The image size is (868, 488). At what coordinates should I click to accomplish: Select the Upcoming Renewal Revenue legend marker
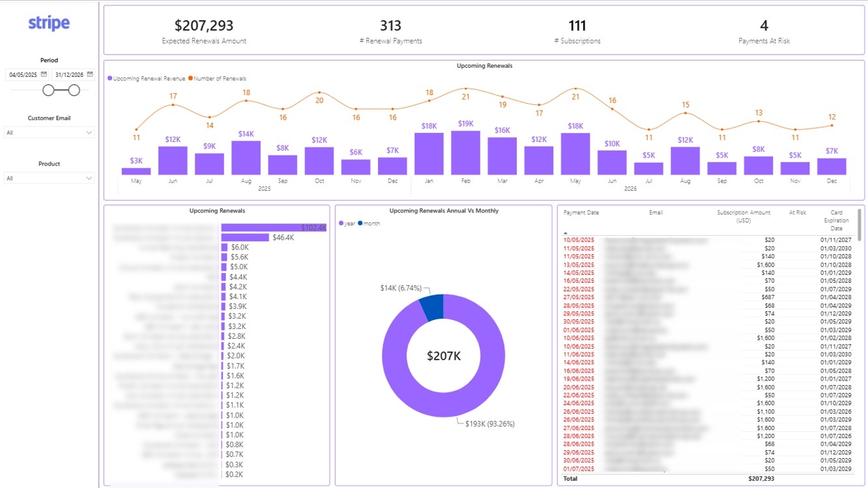pos(110,79)
